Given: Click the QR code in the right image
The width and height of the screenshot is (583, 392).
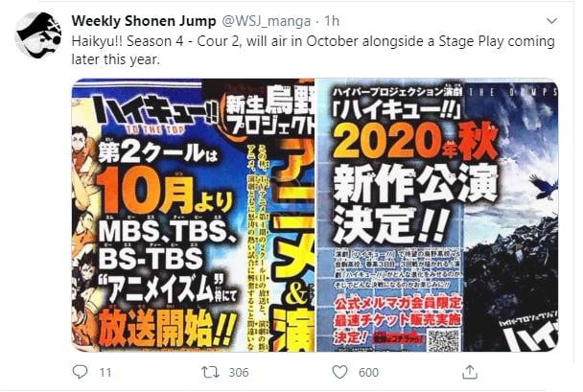Looking at the screenshot, I should (x=444, y=340).
